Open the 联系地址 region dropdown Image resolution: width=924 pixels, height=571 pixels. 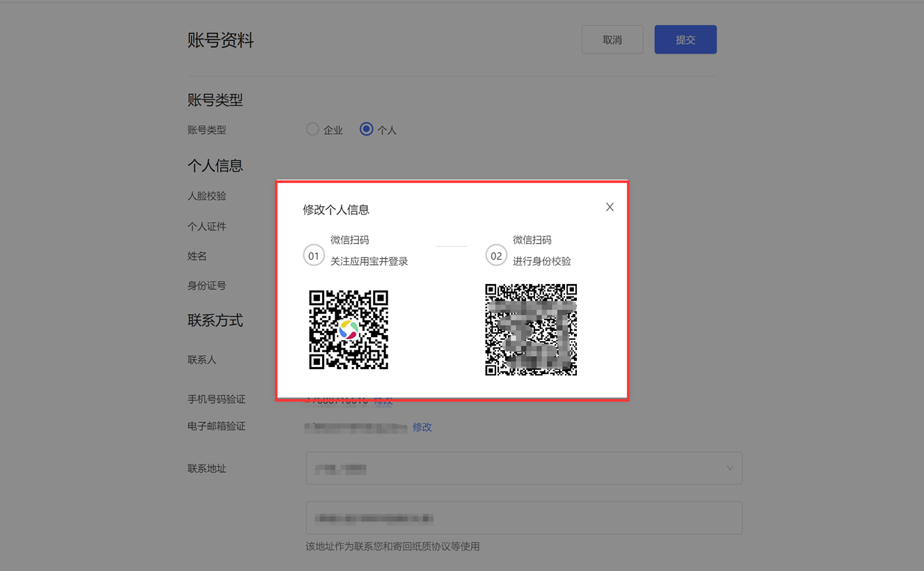coord(524,468)
